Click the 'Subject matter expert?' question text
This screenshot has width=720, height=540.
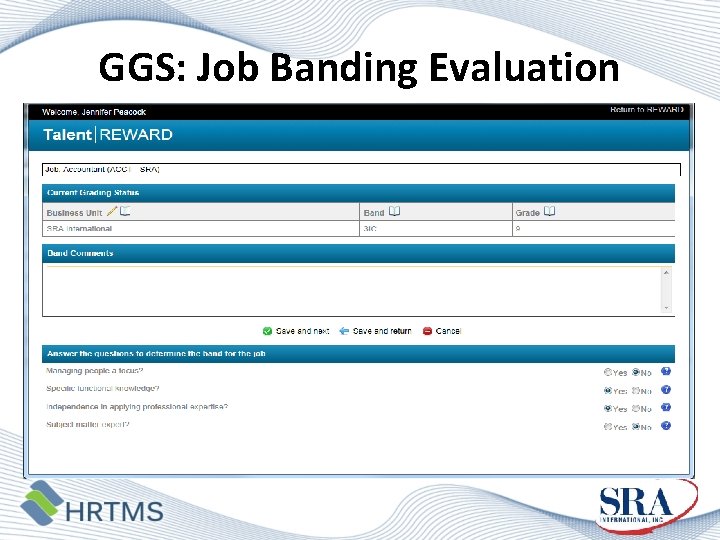click(x=88, y=425)
